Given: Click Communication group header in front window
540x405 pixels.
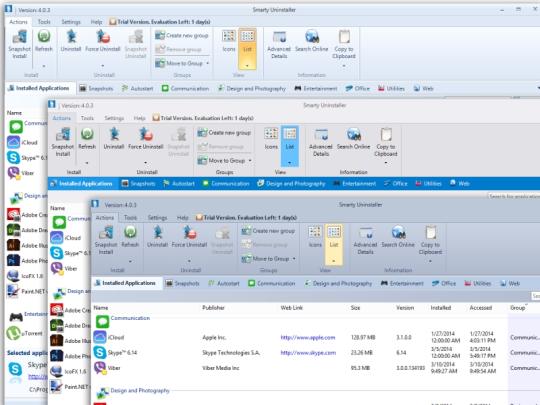Looking at the screenshot, I should coord(130,318).
